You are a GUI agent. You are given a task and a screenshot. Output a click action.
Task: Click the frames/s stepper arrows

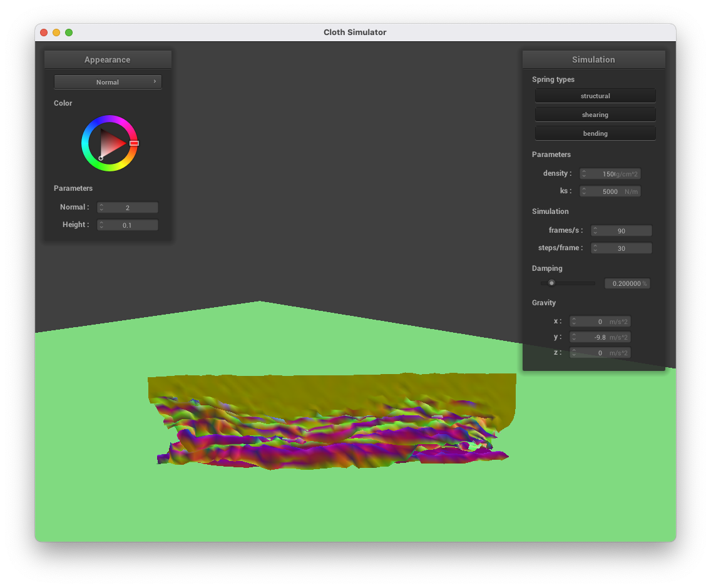coord(595,231)
